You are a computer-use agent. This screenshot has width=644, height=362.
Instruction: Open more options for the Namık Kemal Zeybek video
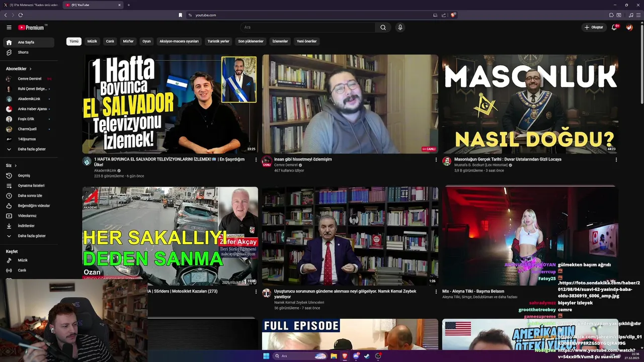[436, 292]
